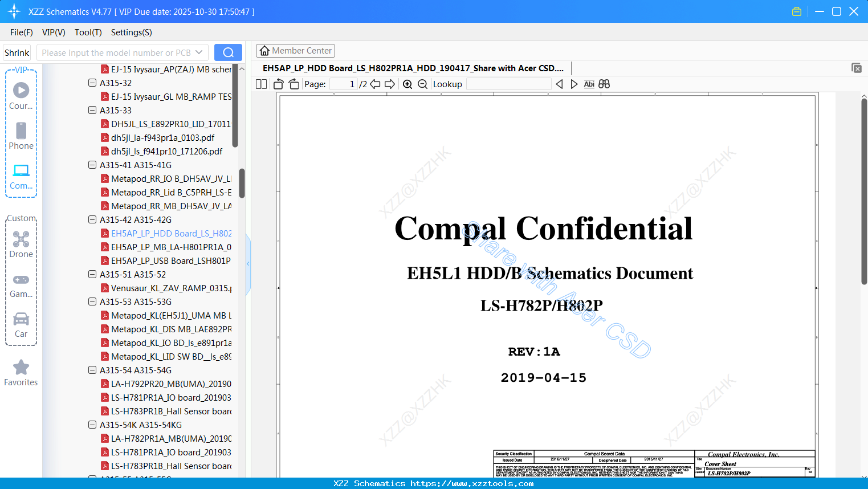Go to the previous page arrow
Screen dimensions: 868x489
click(375, 84)
